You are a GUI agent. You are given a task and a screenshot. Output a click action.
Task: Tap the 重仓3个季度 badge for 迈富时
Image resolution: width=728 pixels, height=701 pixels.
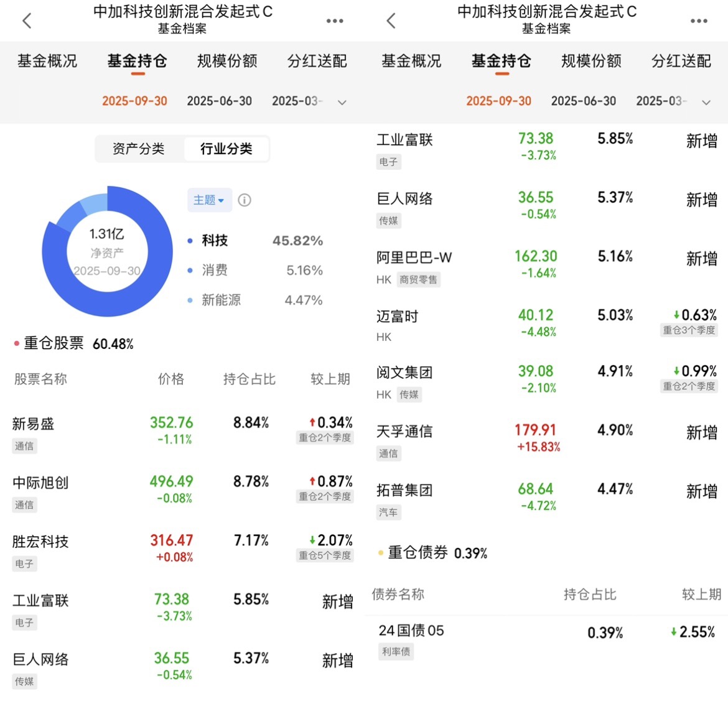(x=689, y=330)
